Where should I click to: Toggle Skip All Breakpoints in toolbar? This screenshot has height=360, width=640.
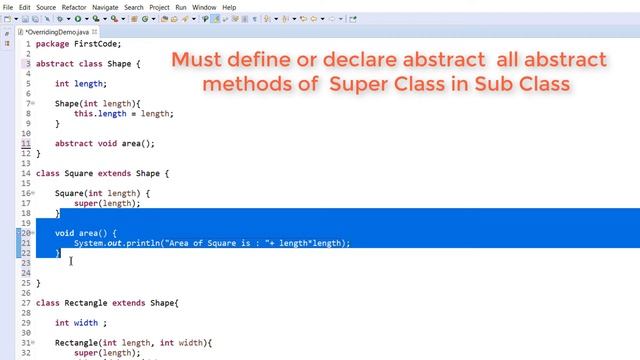(x=47, y=19)
